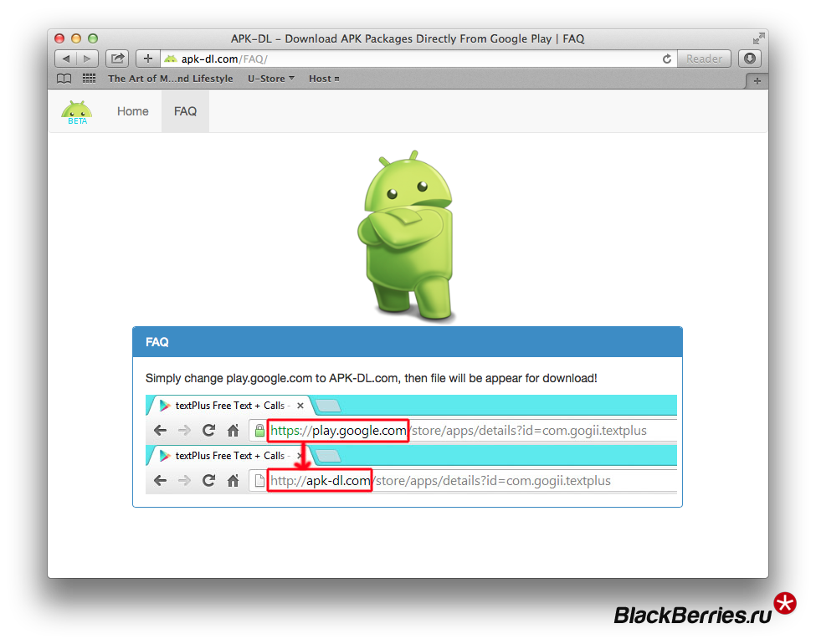Click the FAQ blue panel header
This screenshot has width=816, height=644.
408,342
